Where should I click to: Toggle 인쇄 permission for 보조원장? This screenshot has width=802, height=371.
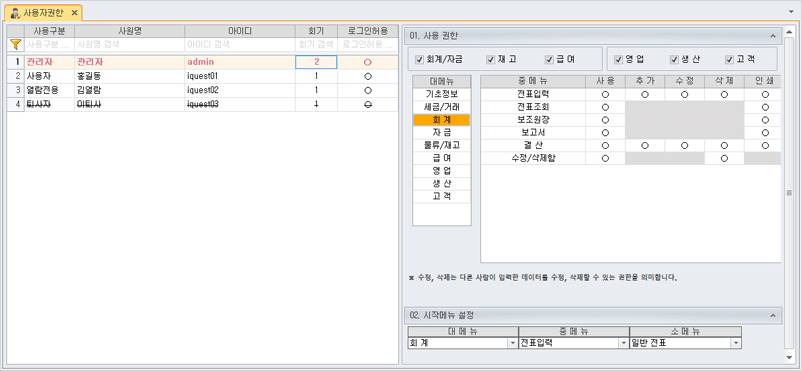[765, 120]
